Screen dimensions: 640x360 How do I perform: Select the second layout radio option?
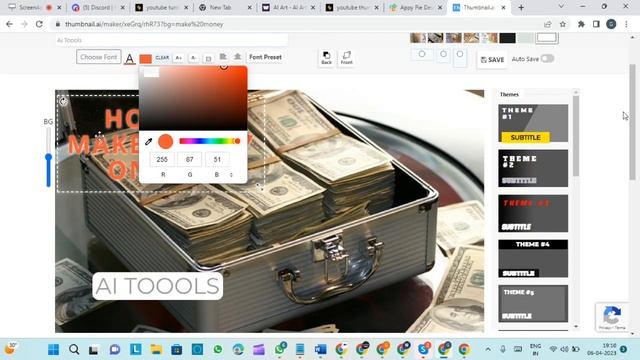click(443, 54)
